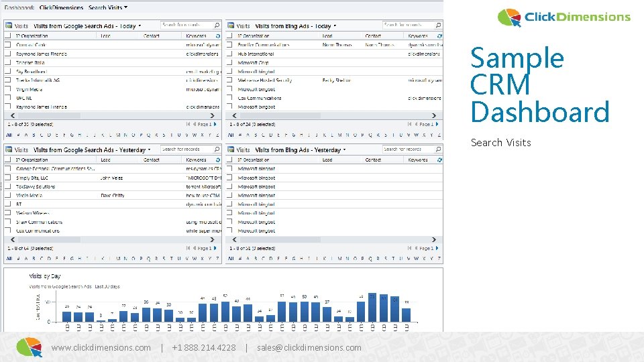Filter by All in Google Ads Today alphabet bar
The image size is (644, 362).
9,135
